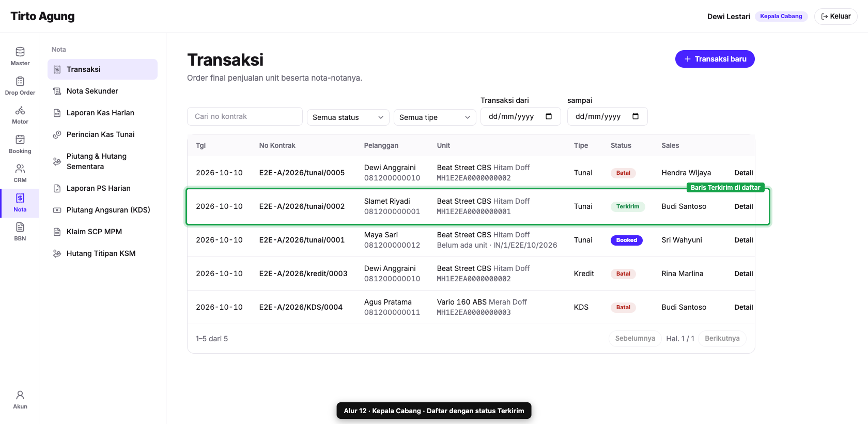Click the Transaksi dari date field
The image size is (868, 424).
(521, 116)
